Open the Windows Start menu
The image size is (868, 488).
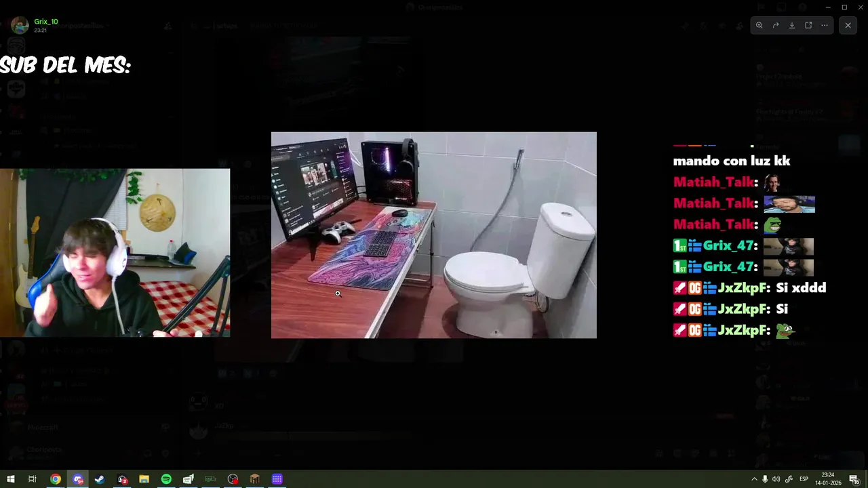(x=11, y=479)
